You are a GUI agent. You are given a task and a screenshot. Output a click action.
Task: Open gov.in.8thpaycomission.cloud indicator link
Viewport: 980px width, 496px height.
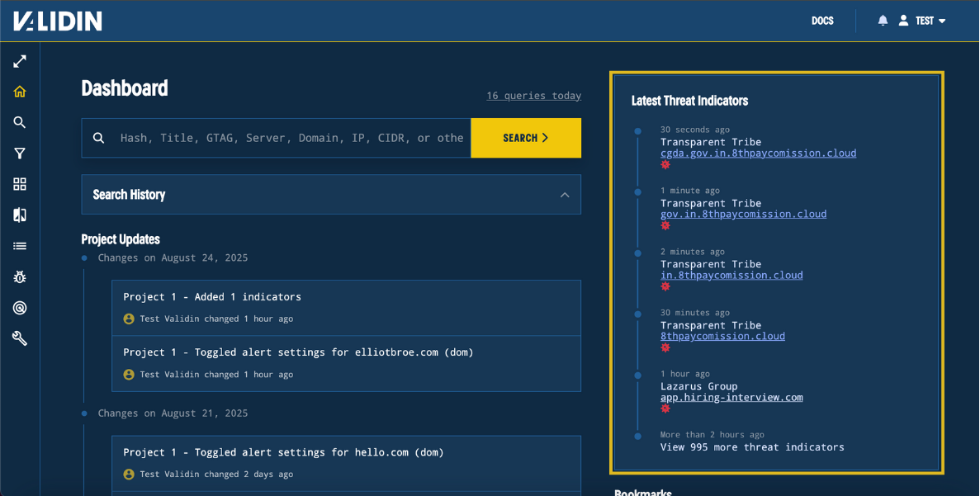pyautogui.click(x=743, y=215)
